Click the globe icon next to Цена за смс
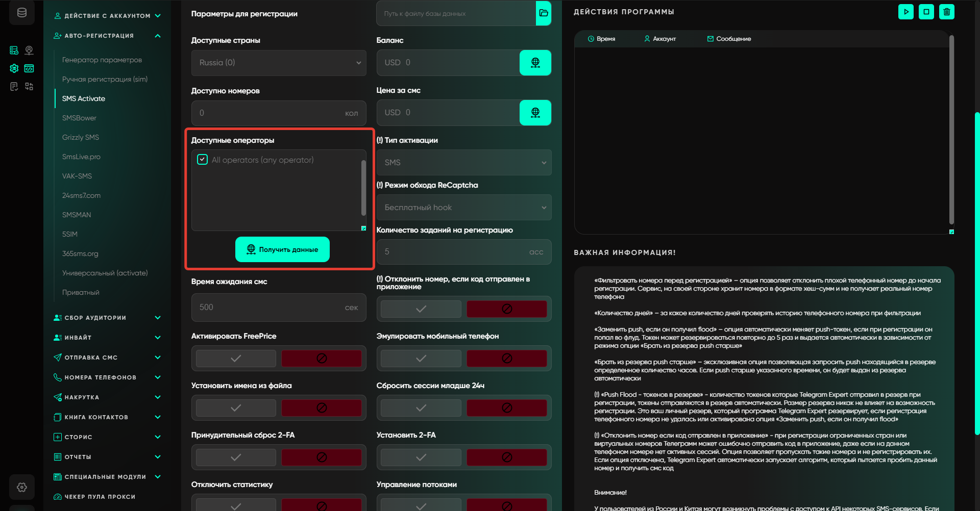The height and width of the screenshot is (511, 980). pyautogui.click(x=535, y=113)
